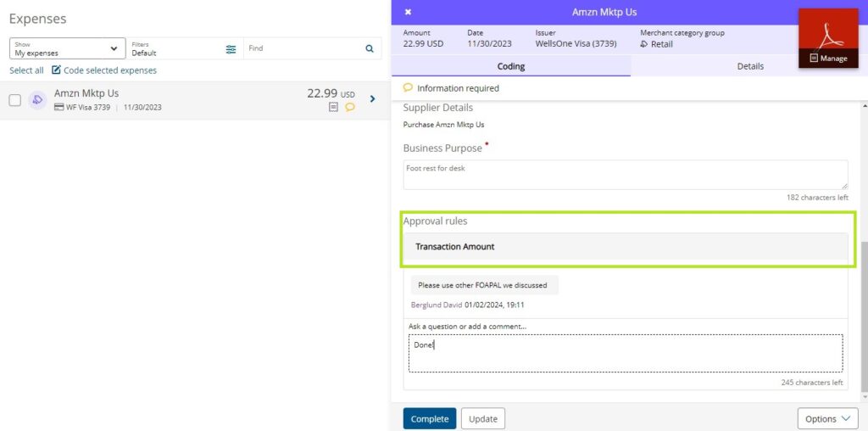Tick the Amzn Mktp Us expense checkbox
This screenshot has height=431, width=868.
point(14,100)
